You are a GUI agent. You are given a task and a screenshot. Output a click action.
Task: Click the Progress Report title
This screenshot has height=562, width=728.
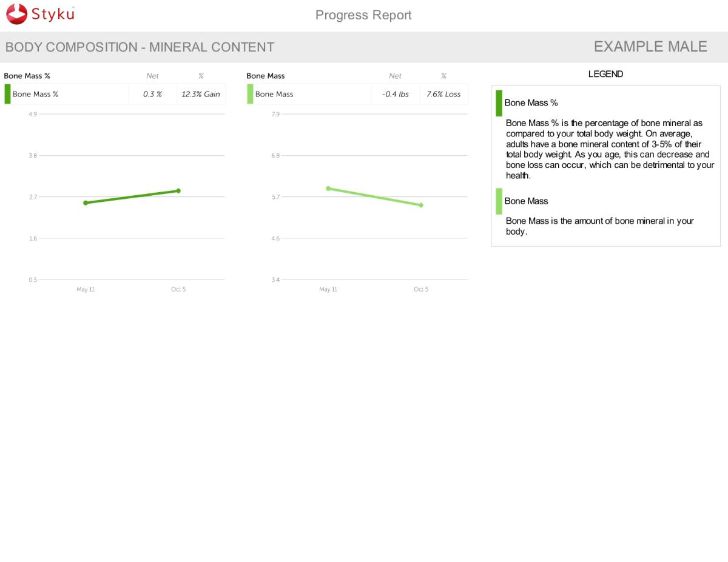363,15
